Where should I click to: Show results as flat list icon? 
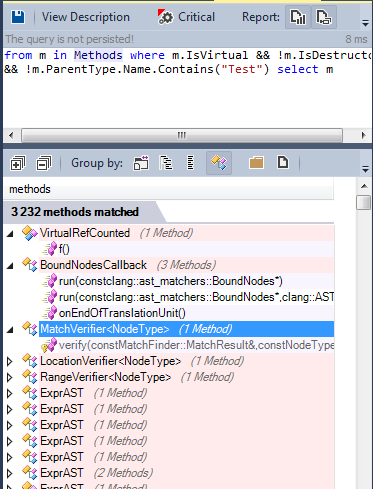[x=190, y=163]
